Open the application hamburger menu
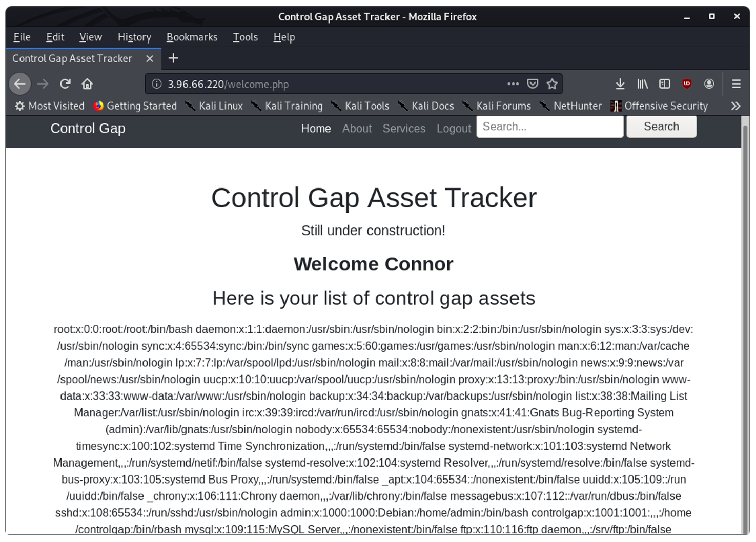Image resolution: width=756 pixels, height=542 pixels. pos(735,84)
